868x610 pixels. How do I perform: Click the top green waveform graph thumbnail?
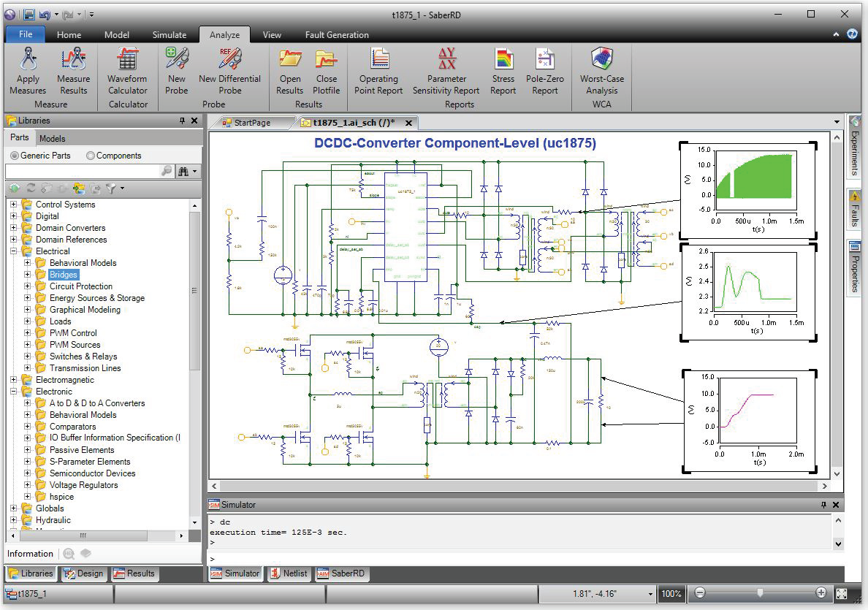(748, 192)
